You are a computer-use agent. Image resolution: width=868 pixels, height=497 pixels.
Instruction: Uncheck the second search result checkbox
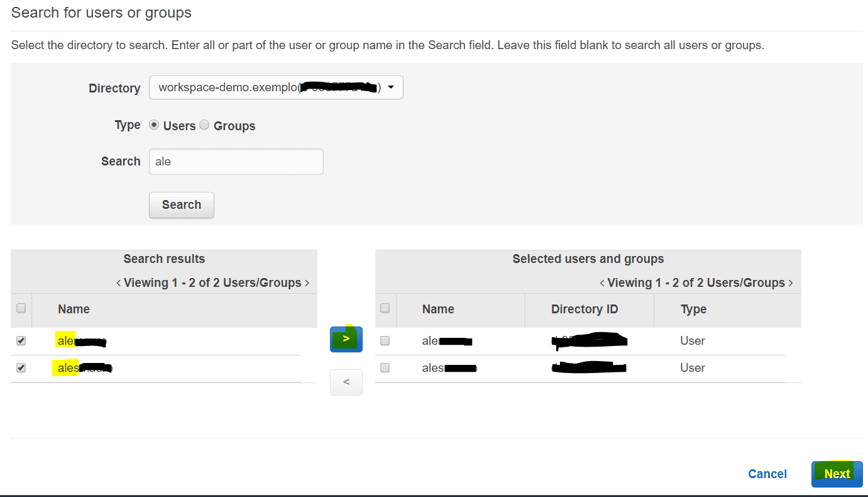(21, 368)
